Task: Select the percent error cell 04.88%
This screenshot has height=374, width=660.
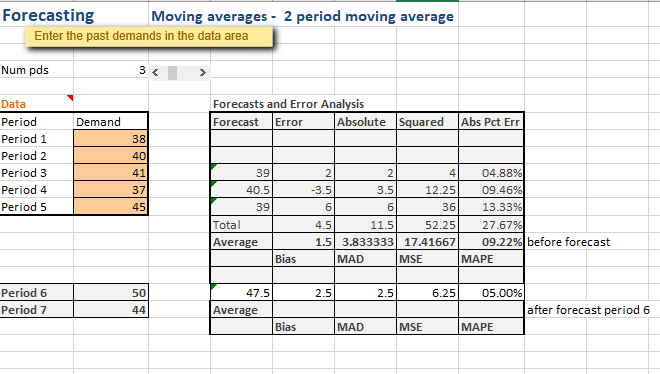Action: click(x=491, y=172)
